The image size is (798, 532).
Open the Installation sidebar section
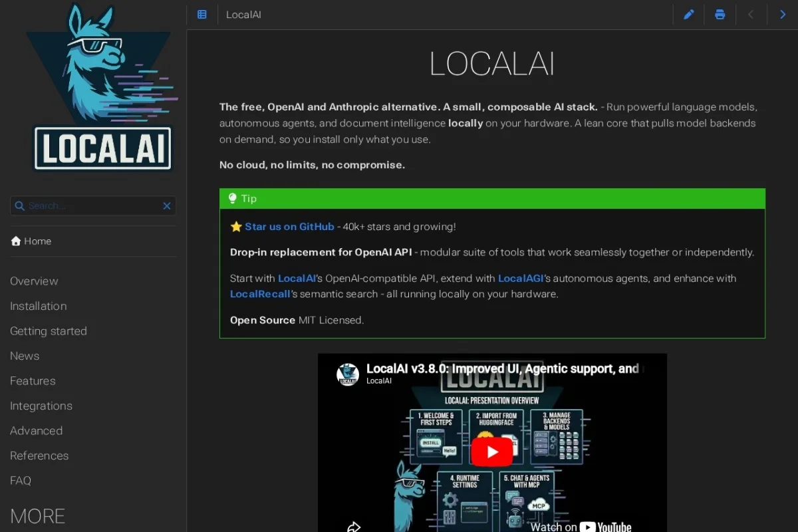[x=38, y=306]
